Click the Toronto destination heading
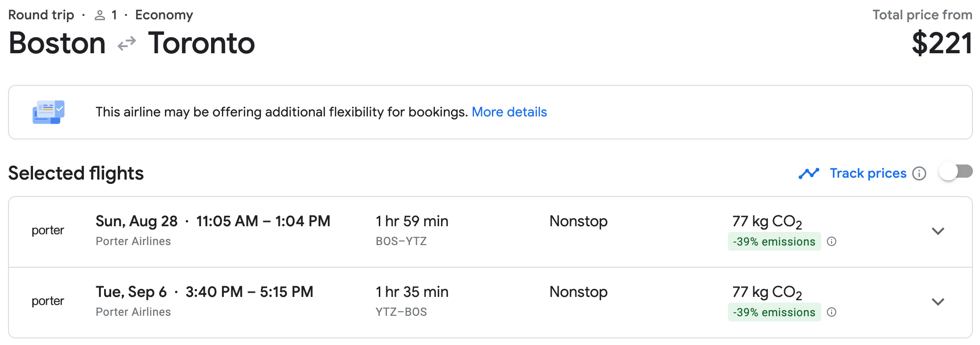This screenshot has width=980, height=345. (201, 43)
